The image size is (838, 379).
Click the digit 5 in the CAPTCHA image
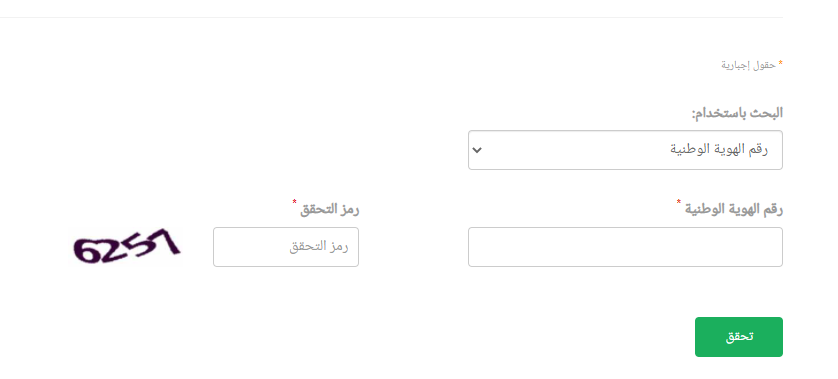tap(140, 244)
